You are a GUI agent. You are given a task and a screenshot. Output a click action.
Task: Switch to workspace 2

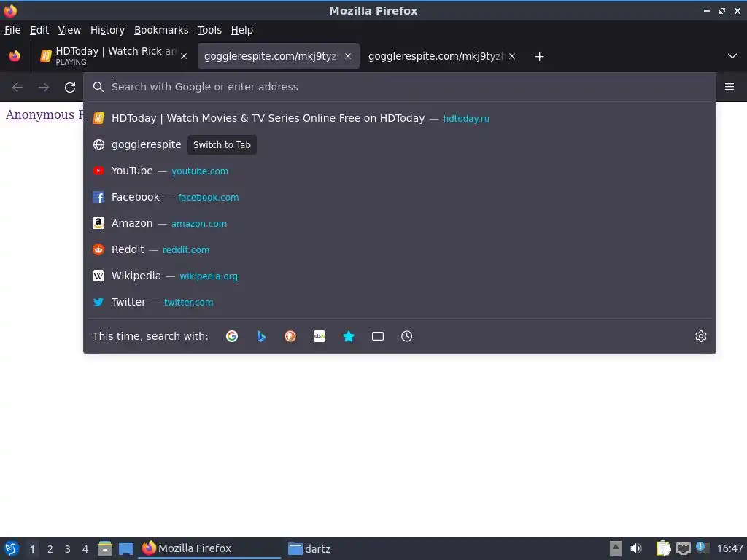click(x=50, y=549)
